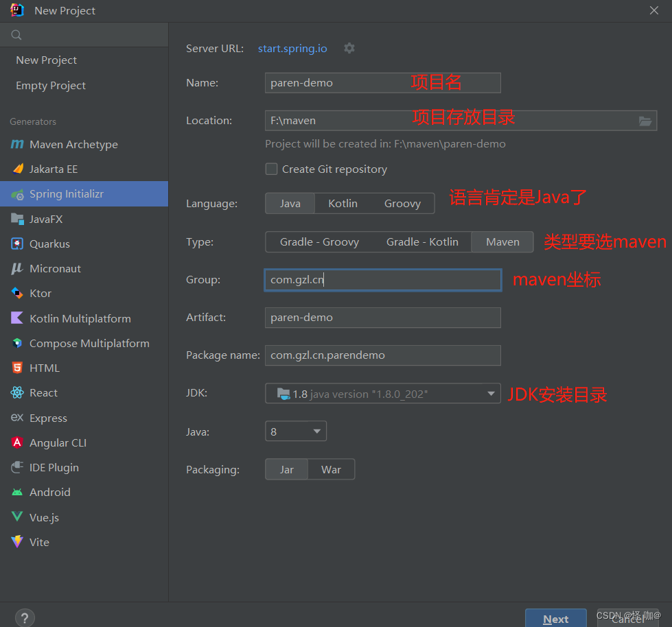
Task: Browse for Location with folder icon
Action: [x=645, y=121]
